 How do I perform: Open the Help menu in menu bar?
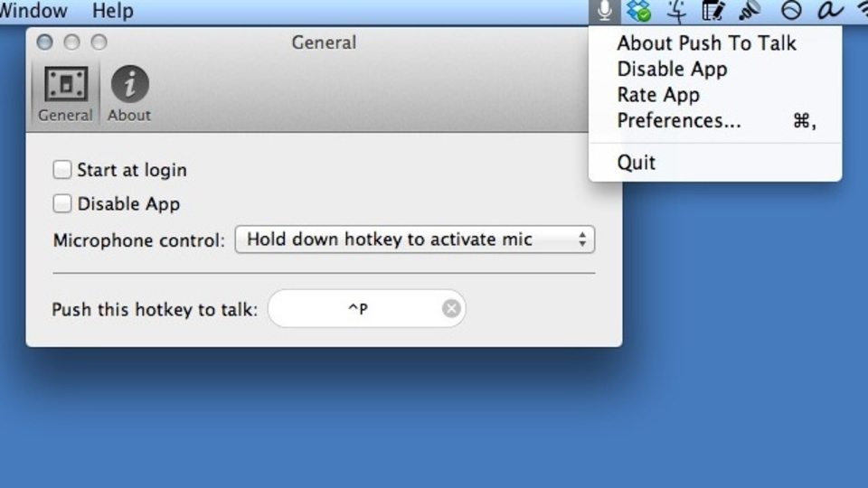[113, 11]
